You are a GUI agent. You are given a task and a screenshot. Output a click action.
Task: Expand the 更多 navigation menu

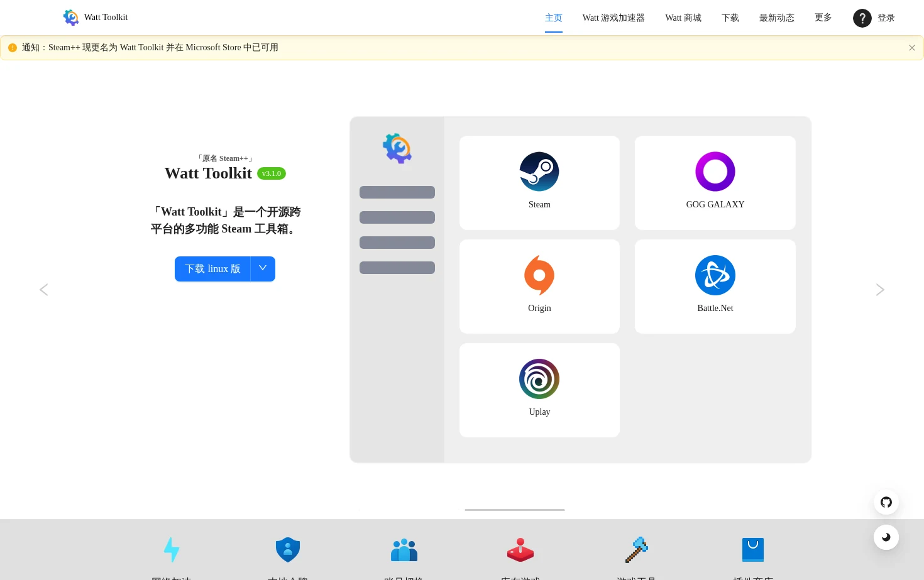(x=823, y=18)
